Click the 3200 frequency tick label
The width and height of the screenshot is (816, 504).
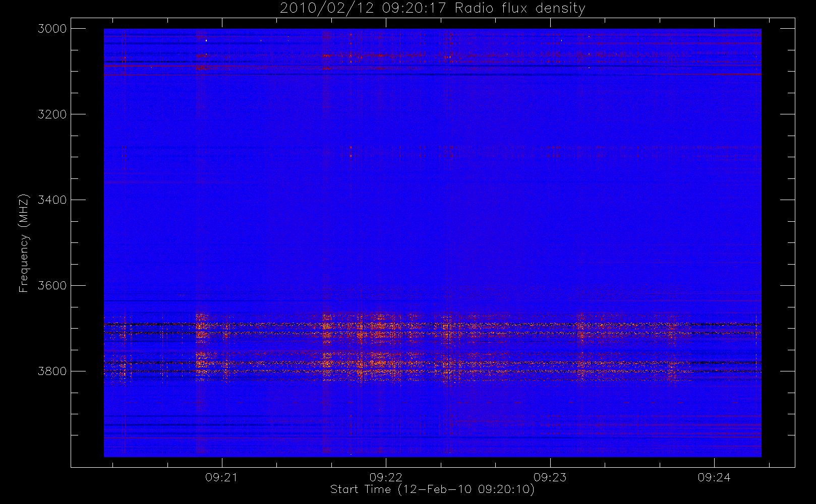[x=52, y=114]
